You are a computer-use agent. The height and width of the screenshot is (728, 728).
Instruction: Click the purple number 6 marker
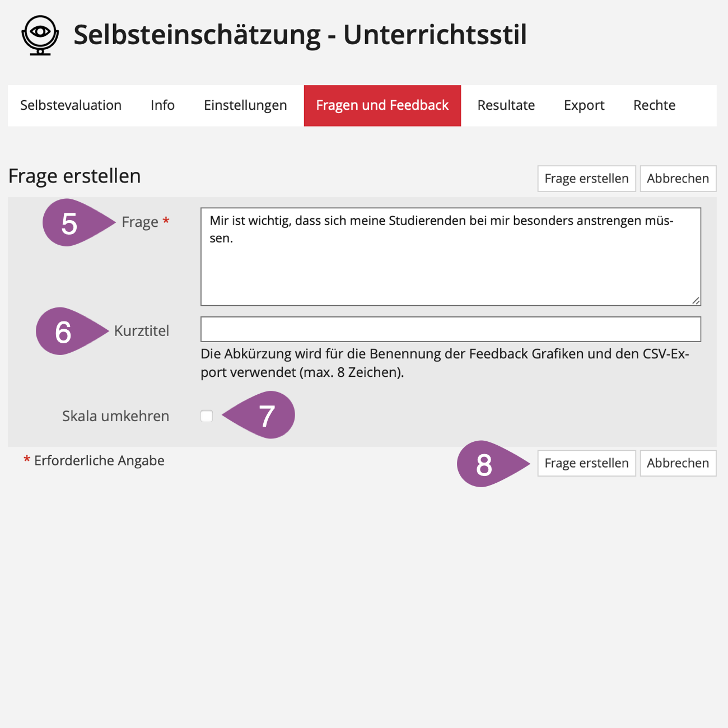[64, 332]
